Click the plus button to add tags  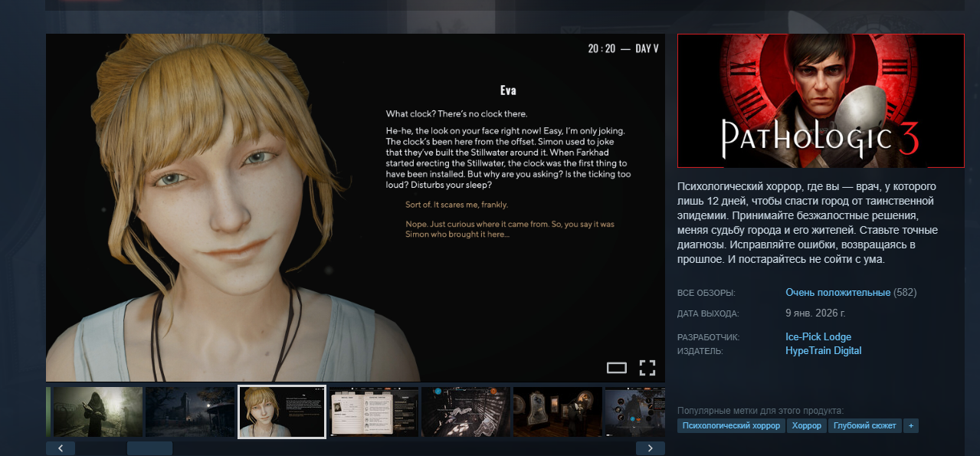point(910,425)
